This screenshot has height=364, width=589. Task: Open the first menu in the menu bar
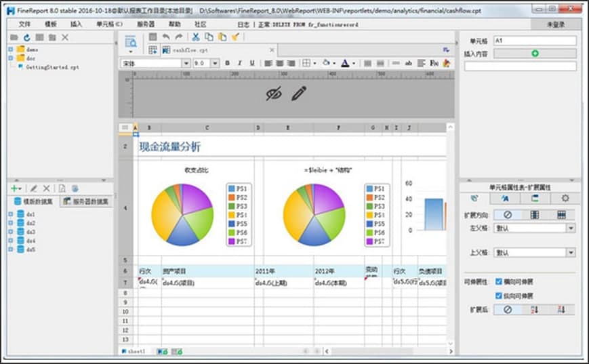24,24
